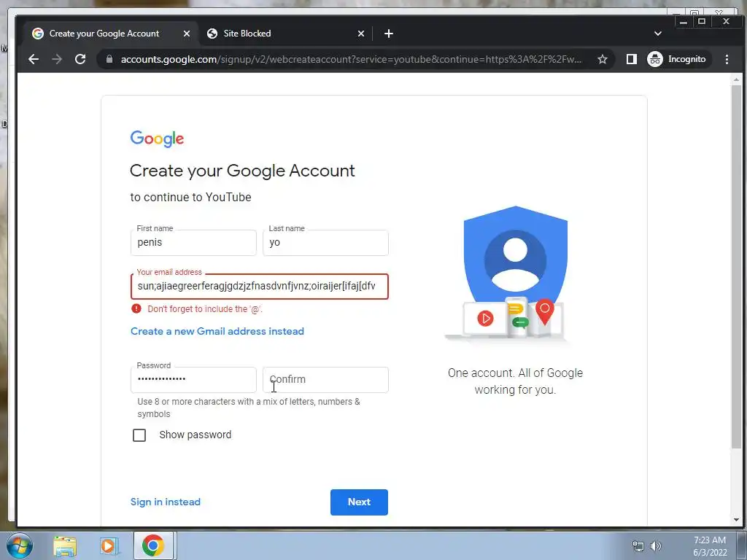This screenshot has width=747, height=560.
Task: Click the Chrome taskbar icon
Action: pyautogui.click(x=153, y=545)
